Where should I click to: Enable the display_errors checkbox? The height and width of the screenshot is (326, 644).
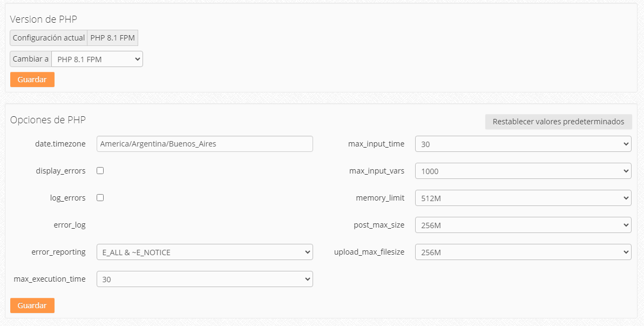click(x=100, y=171)
